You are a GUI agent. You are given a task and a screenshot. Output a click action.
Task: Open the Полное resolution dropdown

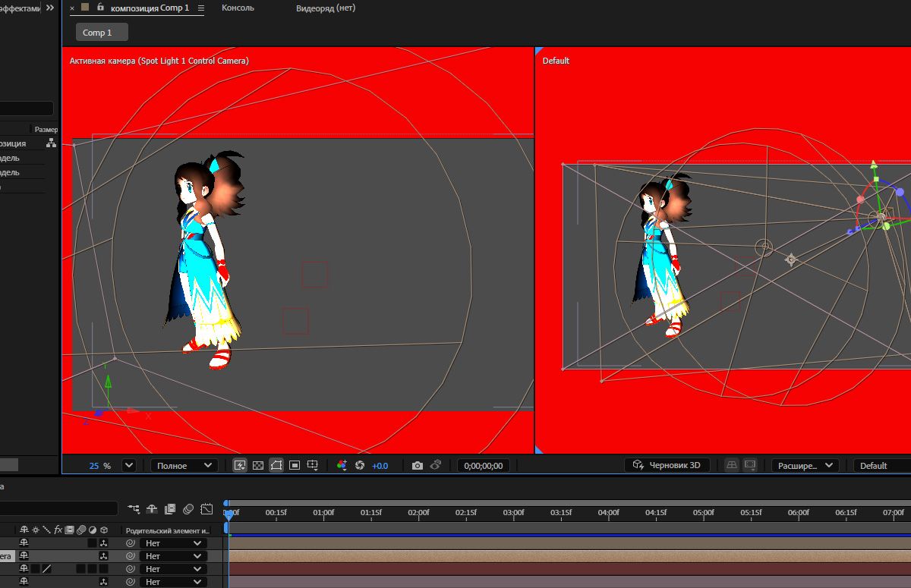pyautogui.click(x=184, y=465)
